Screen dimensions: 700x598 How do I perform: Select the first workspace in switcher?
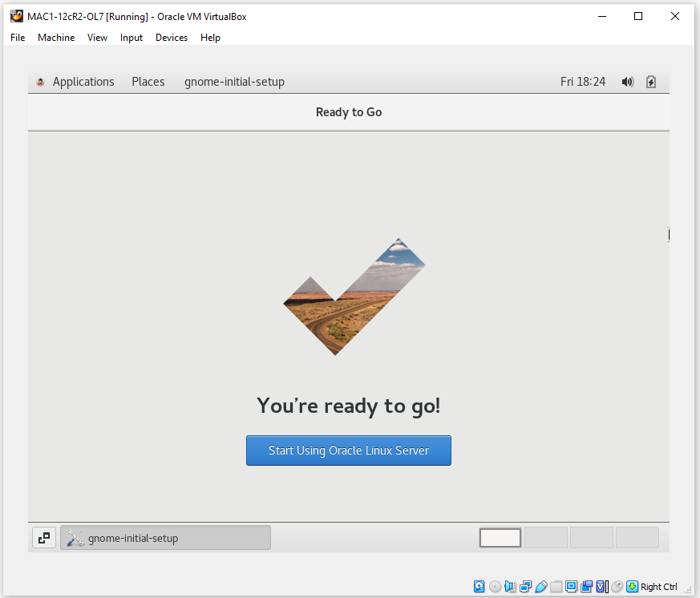500,537
